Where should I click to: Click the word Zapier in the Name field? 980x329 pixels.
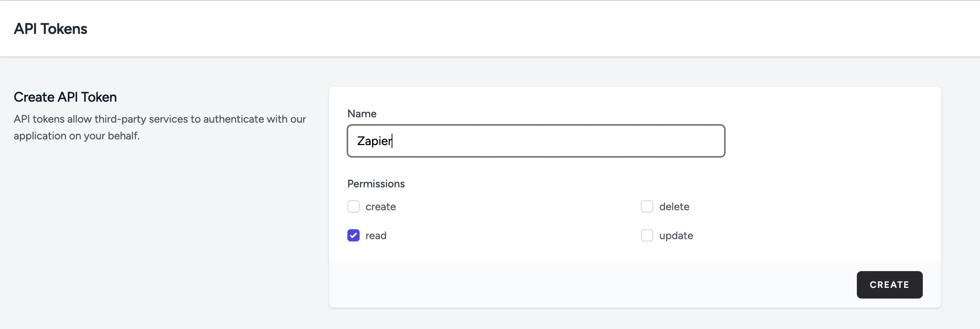coord(374,141)
